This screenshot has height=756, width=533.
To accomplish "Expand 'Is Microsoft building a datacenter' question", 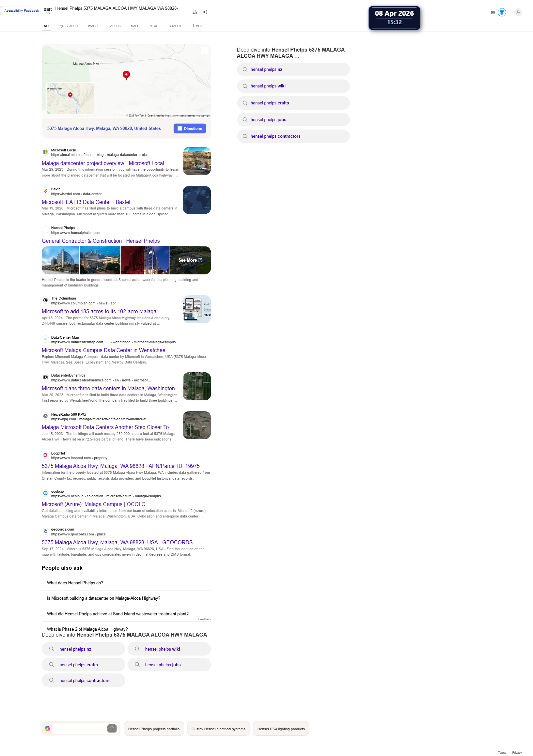I will [126, 598].
